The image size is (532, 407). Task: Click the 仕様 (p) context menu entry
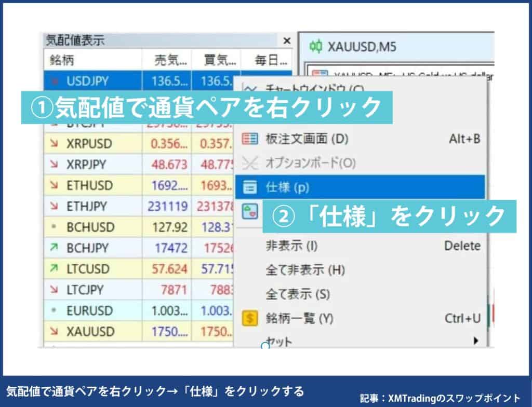(x=360, y=187)
